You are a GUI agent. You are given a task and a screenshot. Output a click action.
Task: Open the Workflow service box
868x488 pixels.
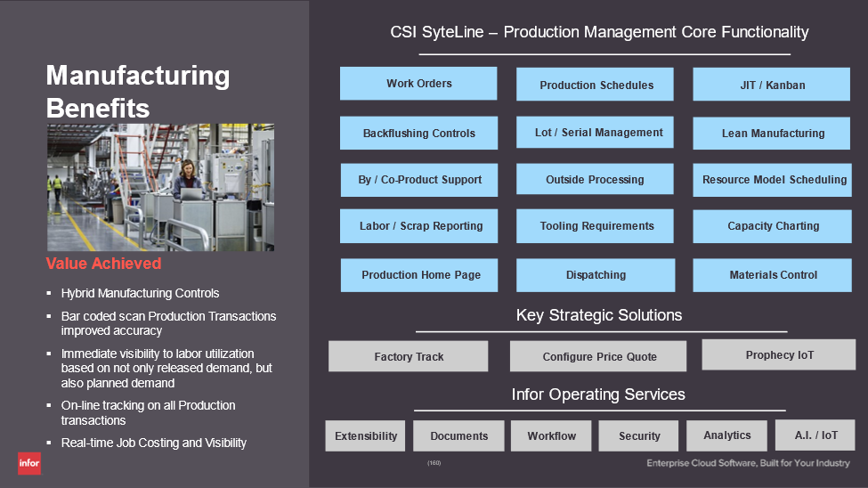(x=551, y=436)
